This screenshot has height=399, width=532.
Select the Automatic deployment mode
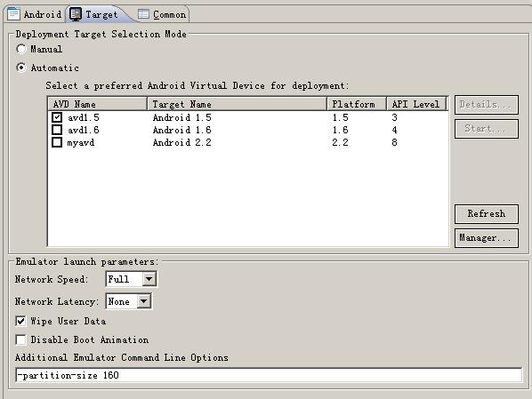pyautogui.click(x=21, y=68)
